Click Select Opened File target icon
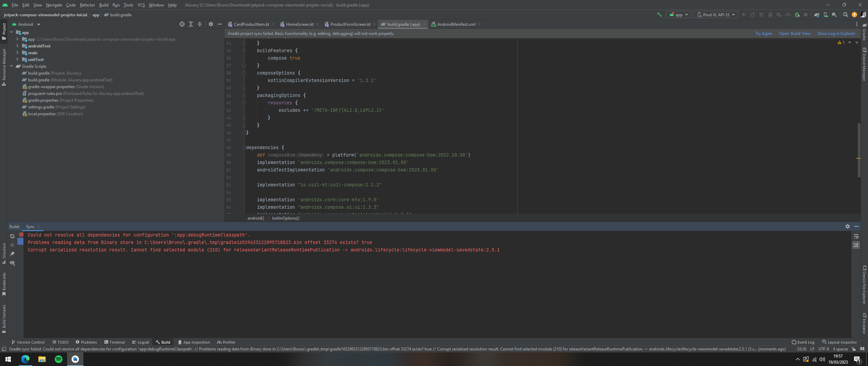868x366 pixels. 182,24
